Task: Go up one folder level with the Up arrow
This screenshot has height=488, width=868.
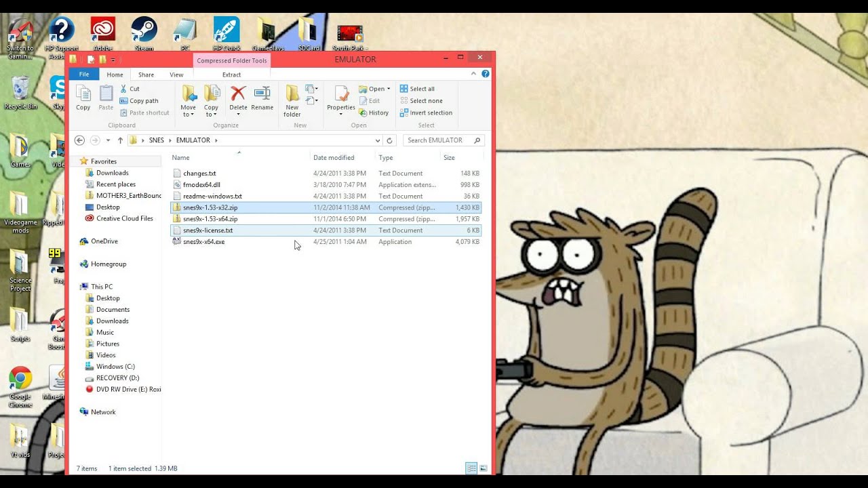Action: point(120,140)
